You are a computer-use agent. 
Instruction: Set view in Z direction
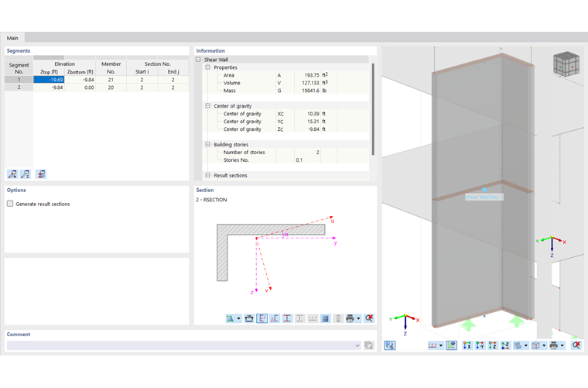[x=493, y=345]
